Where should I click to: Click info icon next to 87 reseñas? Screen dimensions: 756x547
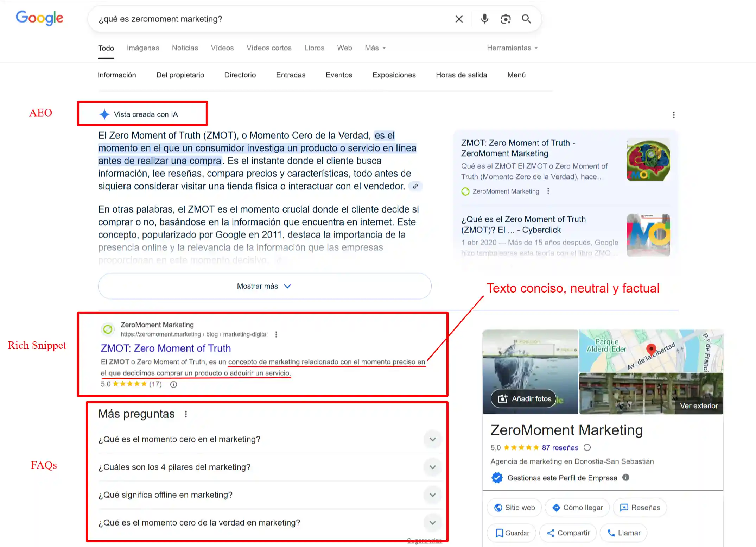click(587, 447)
